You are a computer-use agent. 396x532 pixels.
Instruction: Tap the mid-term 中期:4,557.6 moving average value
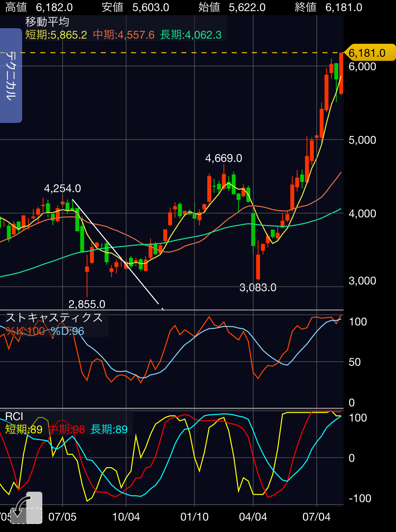click(124, 35)
